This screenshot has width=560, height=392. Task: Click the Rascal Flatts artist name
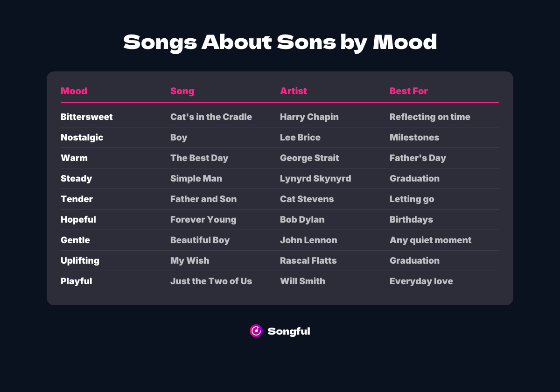point(308,261)
